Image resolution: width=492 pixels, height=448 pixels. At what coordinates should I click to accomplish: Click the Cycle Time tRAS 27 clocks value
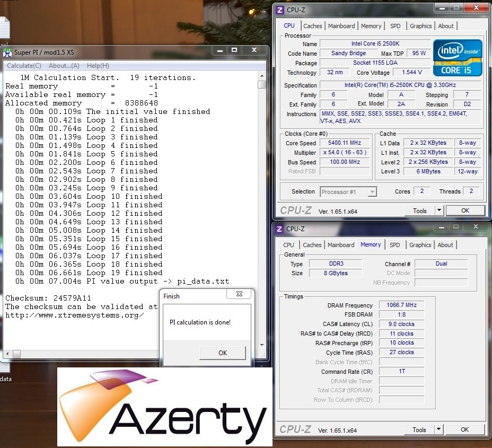401,353
